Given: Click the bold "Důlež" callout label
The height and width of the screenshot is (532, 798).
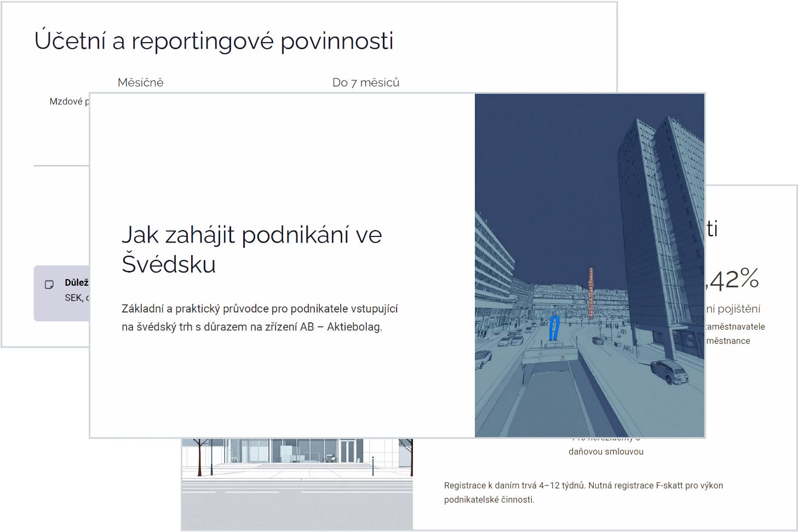Looking at the screenshot, I should click(x=77, y=282).
